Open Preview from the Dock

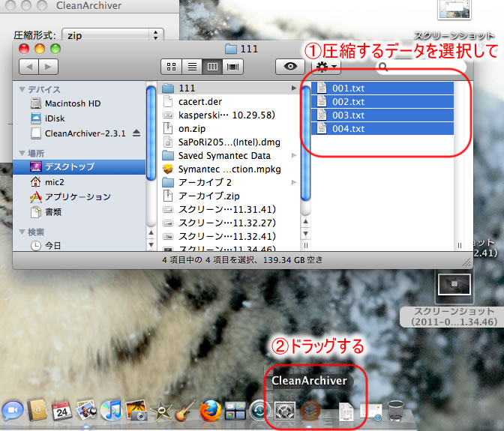click(86, 410)
